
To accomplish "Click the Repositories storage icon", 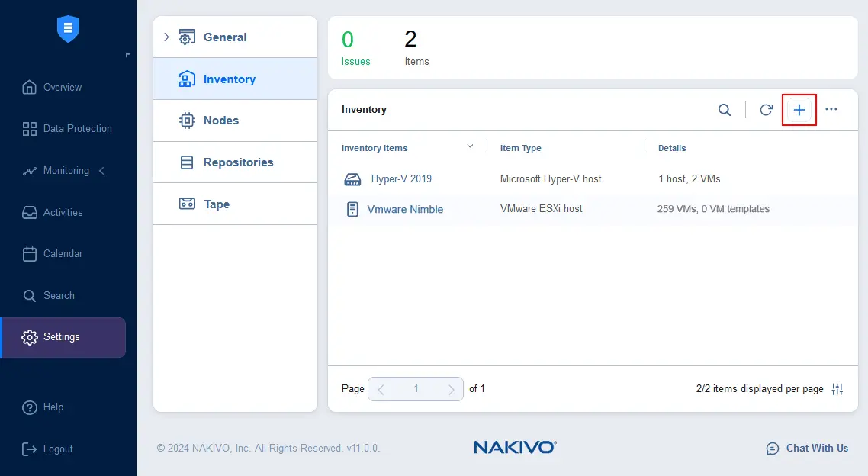I will [187, 162].
